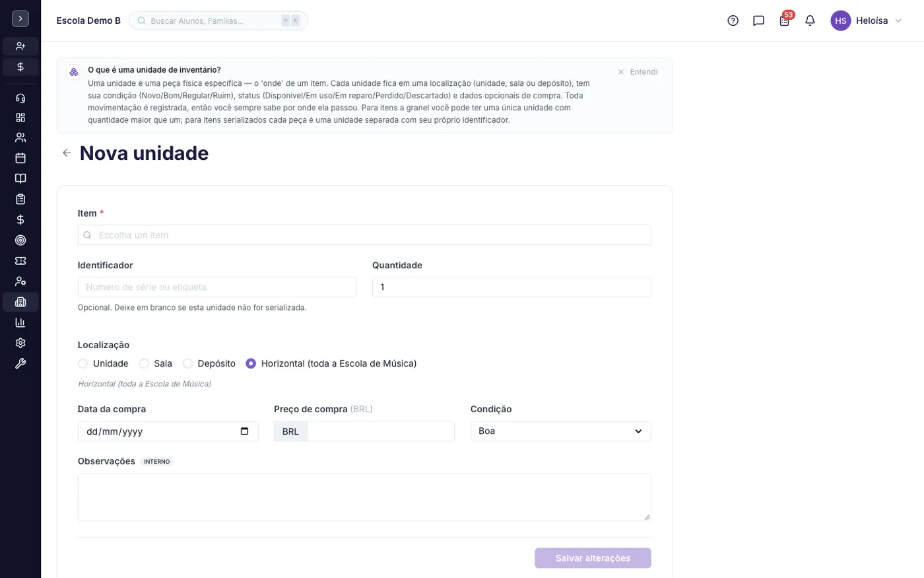Dismiss the info banner with Entendi
The height and width of the screenshot is (578, 924).
coord(638,72)
